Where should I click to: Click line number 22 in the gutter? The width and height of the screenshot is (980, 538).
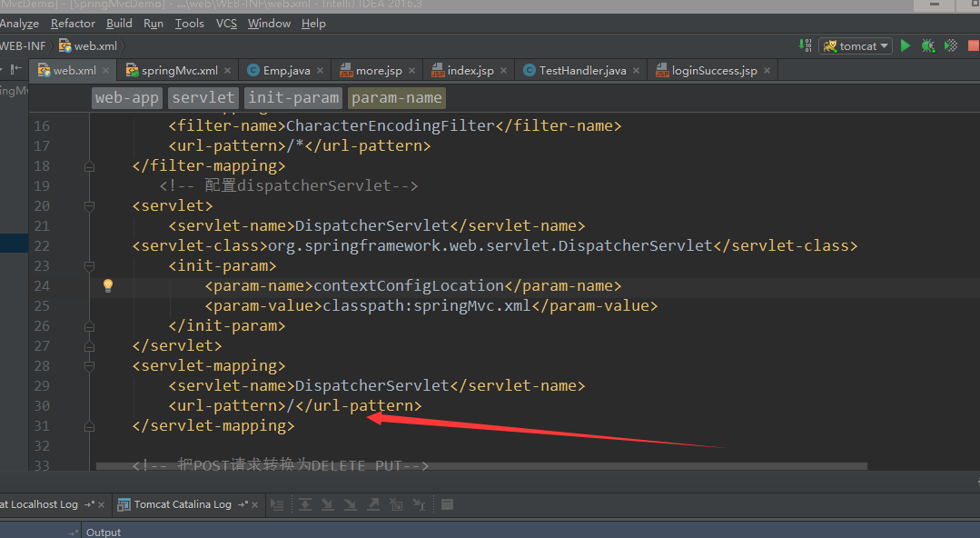pos(42,246)
